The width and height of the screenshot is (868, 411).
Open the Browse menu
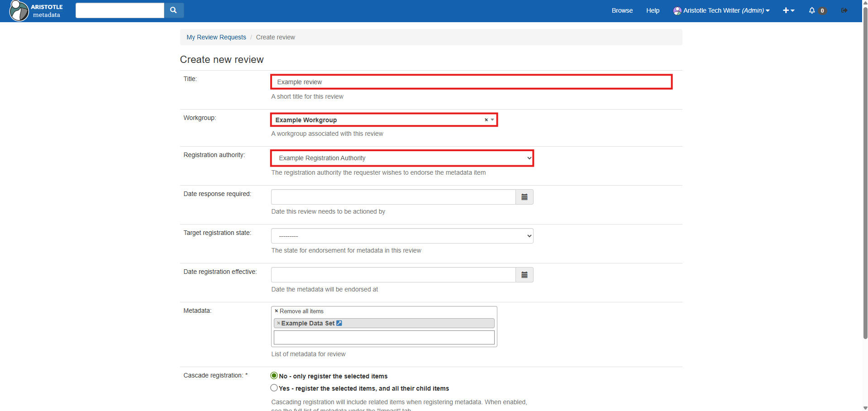pyautogui.click(x=622, y=10)
